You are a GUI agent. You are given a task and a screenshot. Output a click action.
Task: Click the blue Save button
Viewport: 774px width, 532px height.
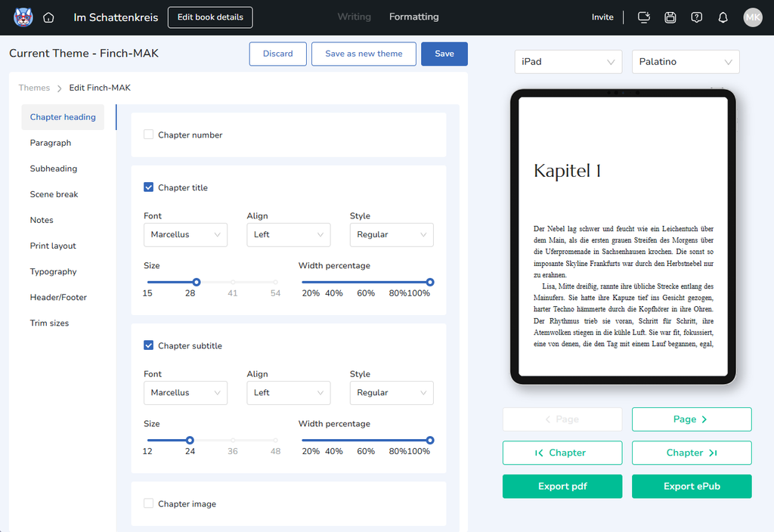pyautogui.click(x=444, y=54)
